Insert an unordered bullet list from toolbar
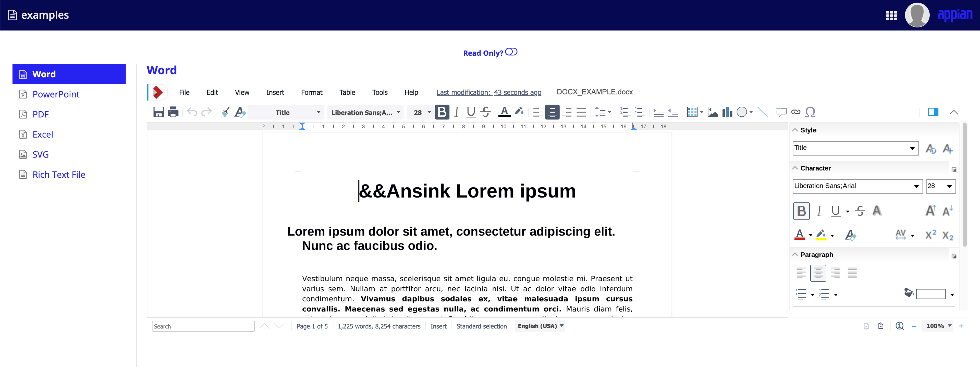Image resolution: width=980 pixels, height=367 pixels. [x=640, y=112]
